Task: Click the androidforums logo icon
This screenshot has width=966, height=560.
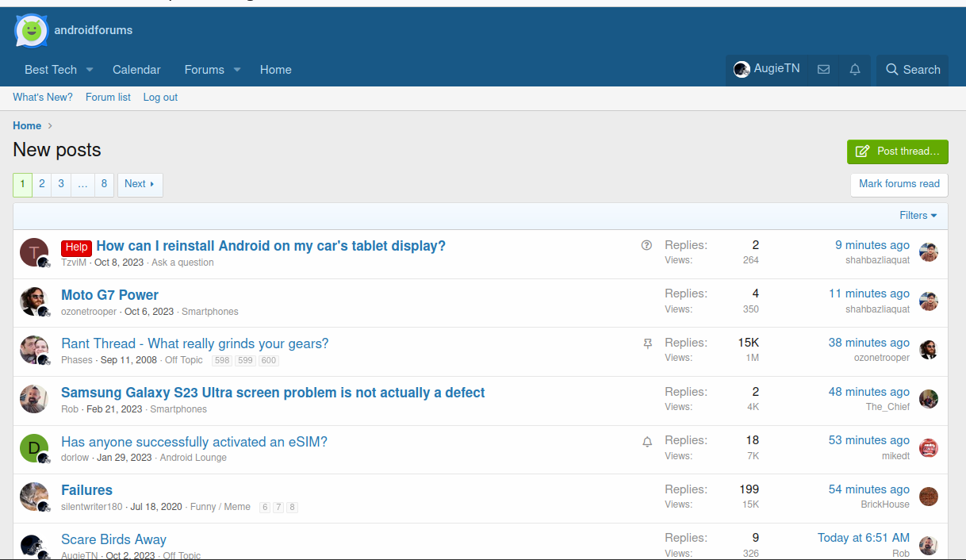Action: click(x=32, y=31)
